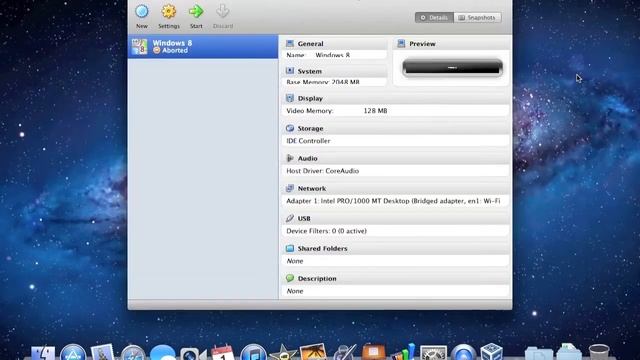Click the 'Adapter 1: Intel PRO/1000 MT Desktop' text
640x360 pixels.
point(348,201)
